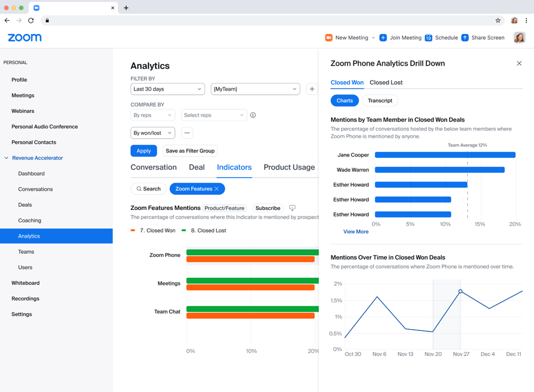The image size is (534, 392).
Task: Go to Webinars in the sidebar
Action: (23, 111)
